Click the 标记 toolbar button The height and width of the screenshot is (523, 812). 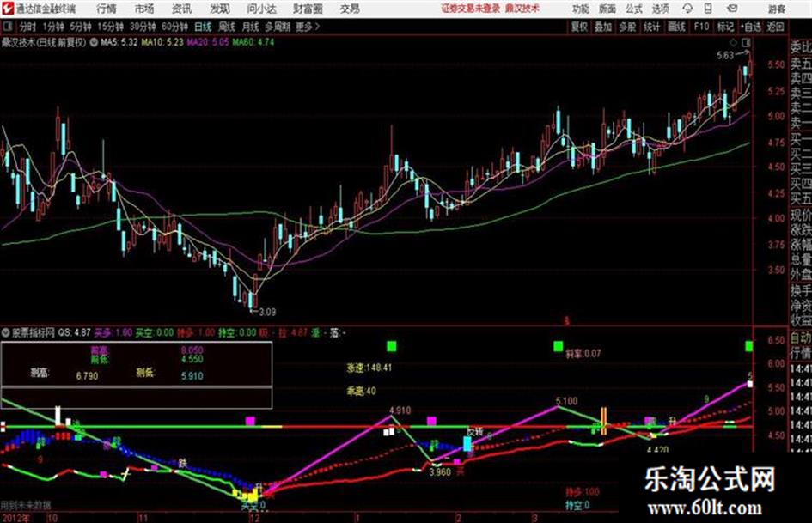point(725,27)
